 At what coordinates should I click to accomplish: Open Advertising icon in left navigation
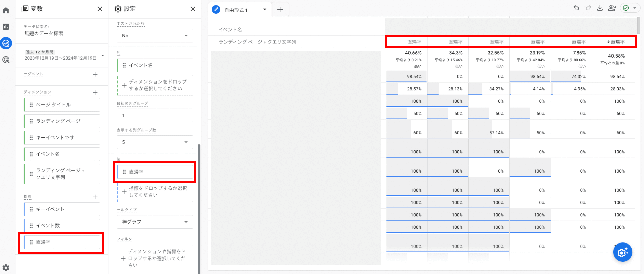[6, 60]
